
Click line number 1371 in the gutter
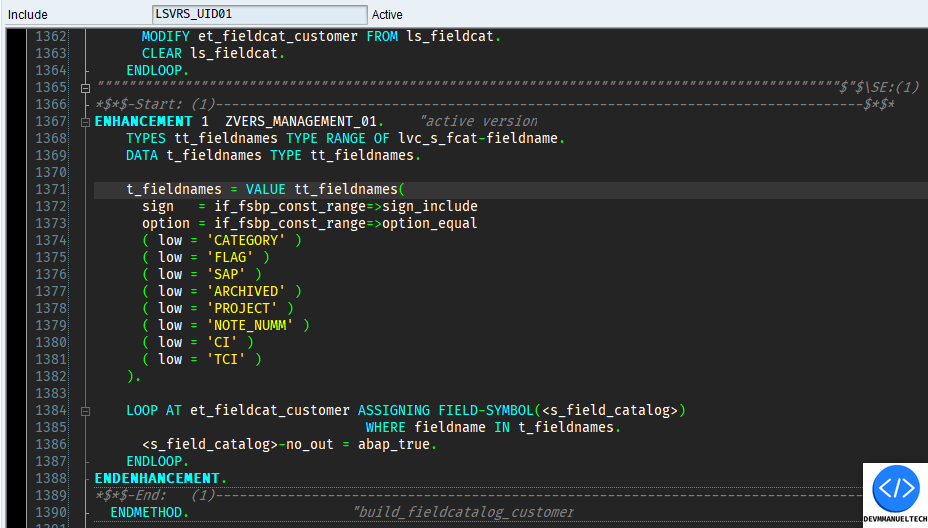coord(51,189)
